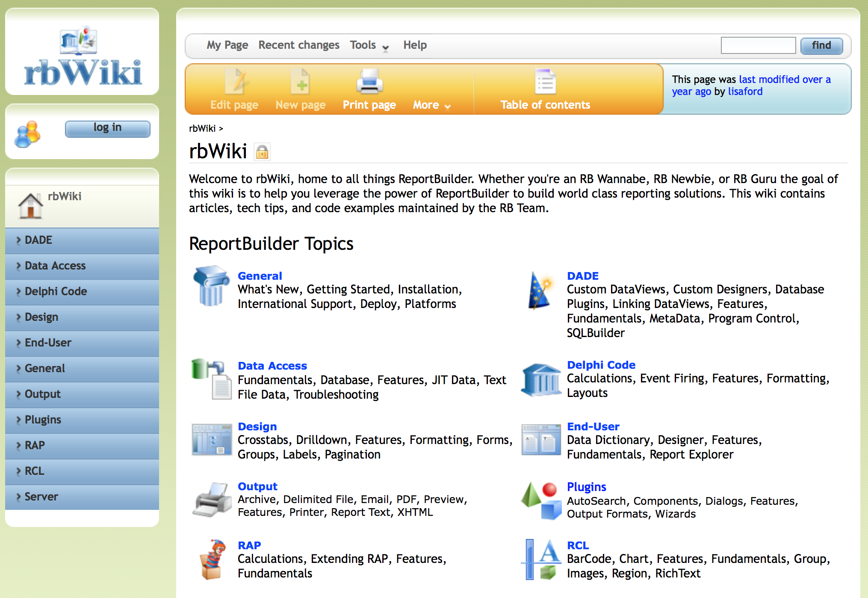
Task: Click the Table of contents label
Action: click(545, 105)
